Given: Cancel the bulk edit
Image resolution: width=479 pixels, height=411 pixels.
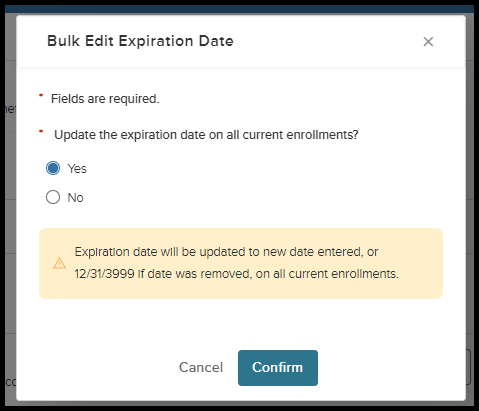Looking at the screenshot, I should pos(201,367).
